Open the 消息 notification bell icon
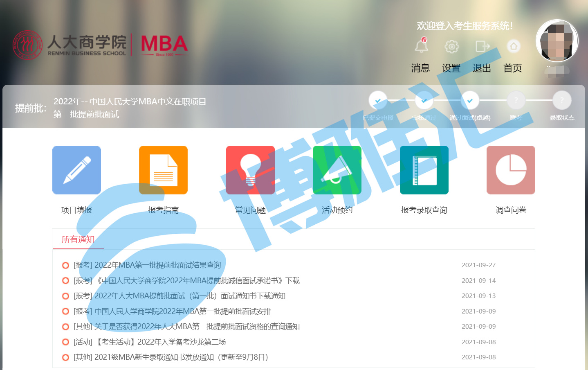Viewport: 588px width, 370px height. pos(422,45)
